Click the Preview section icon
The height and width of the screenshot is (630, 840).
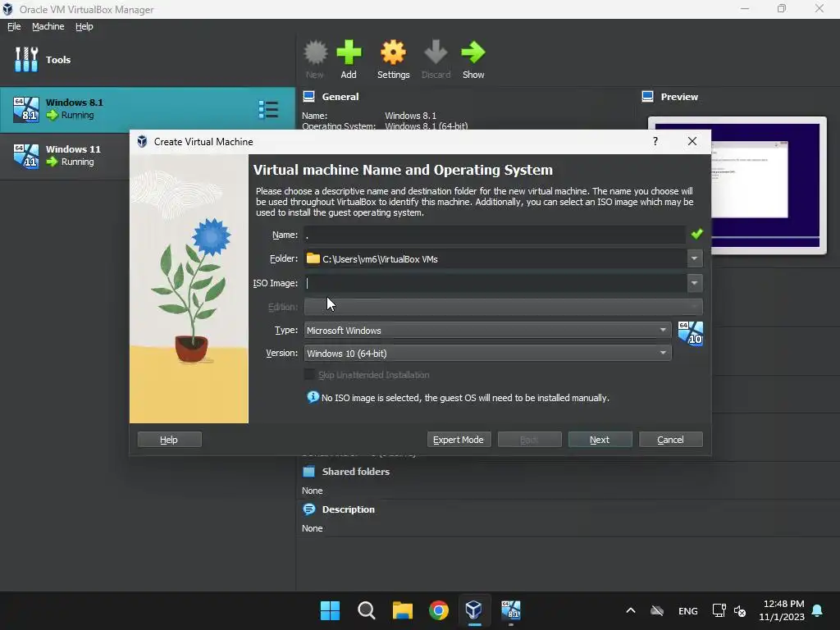[648, 97]
